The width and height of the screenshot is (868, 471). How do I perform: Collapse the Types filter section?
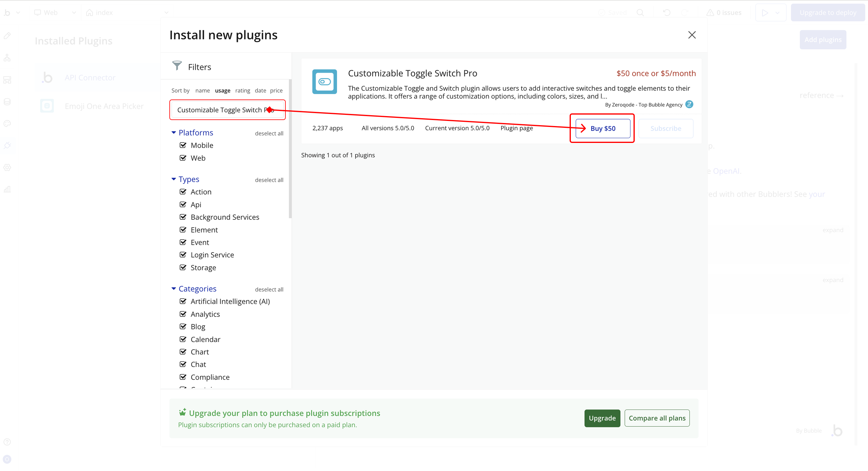[174, 179]
